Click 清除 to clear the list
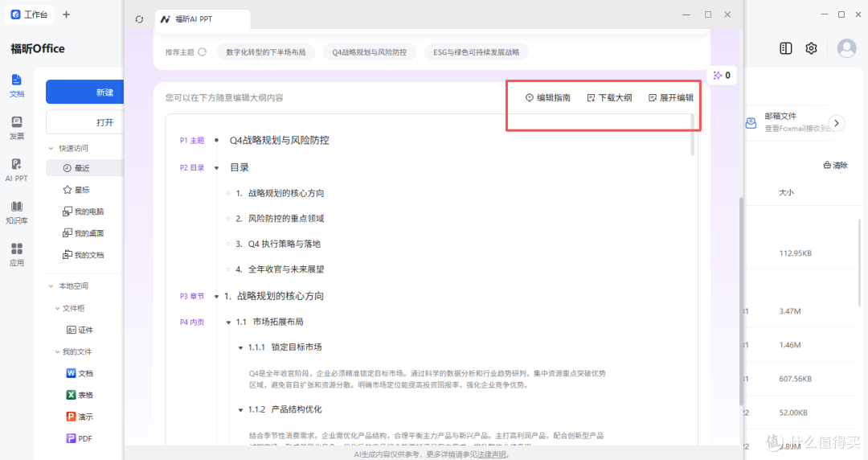868x460 pixels. point(835,165)
